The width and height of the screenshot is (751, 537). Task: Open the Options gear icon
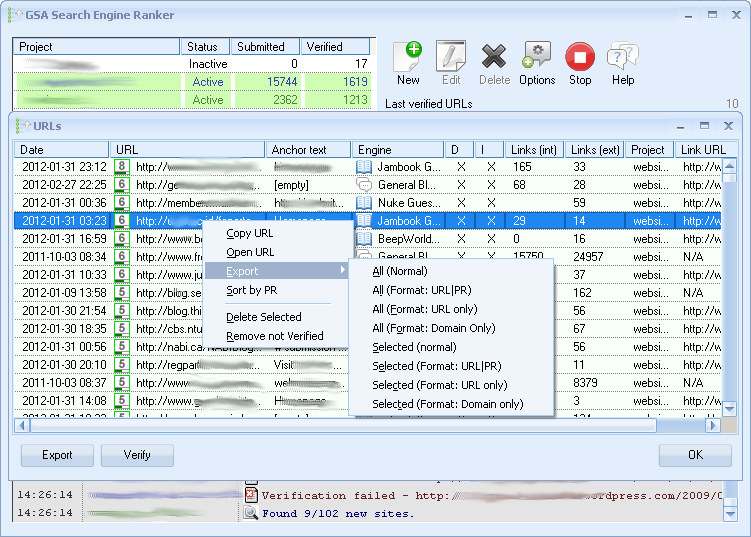[x=537, y=58]
